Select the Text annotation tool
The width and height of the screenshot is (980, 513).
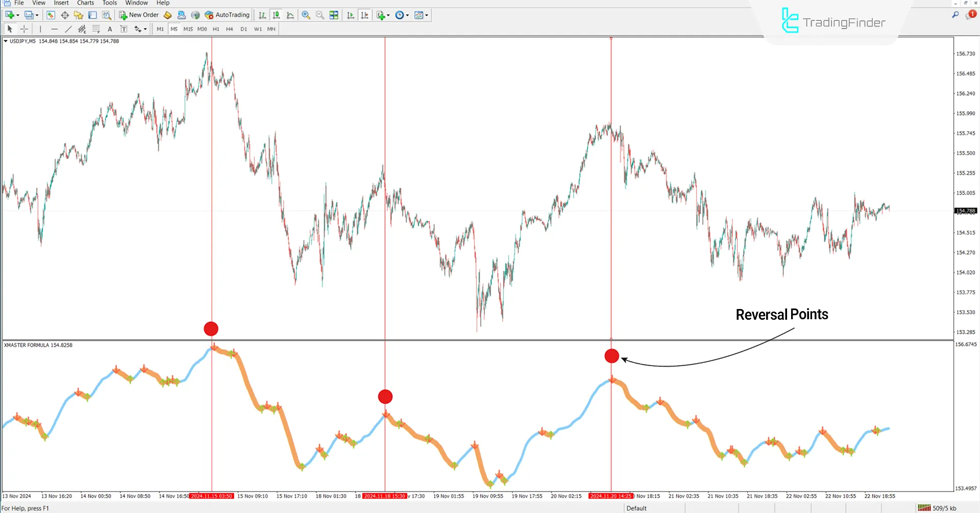pos(110,29)
